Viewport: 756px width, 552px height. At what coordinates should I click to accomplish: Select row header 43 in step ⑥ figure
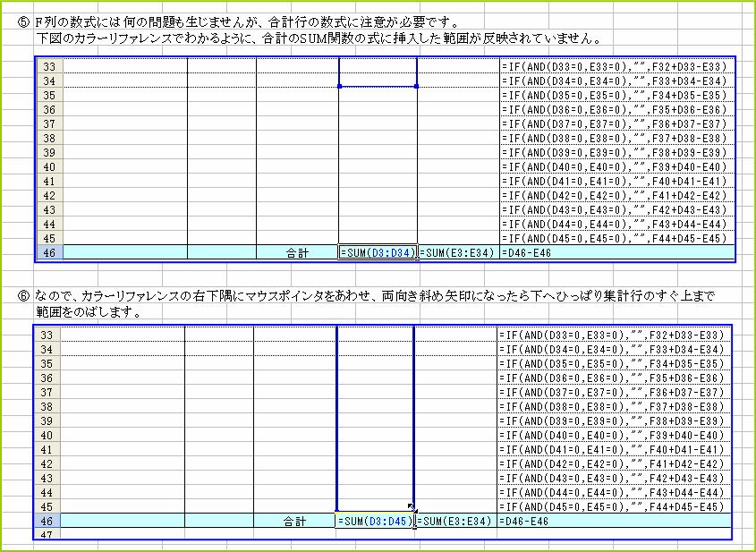click(x=47, y=479)
